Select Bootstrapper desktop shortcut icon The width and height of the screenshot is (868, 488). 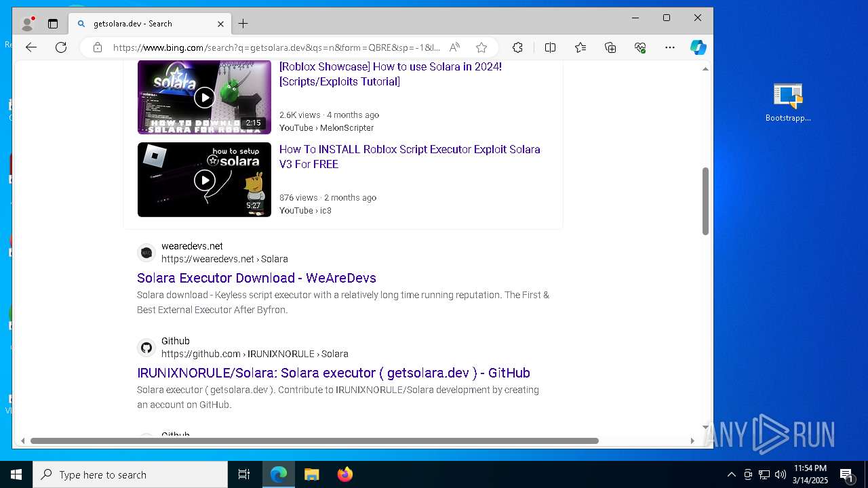tap(788, 102)
